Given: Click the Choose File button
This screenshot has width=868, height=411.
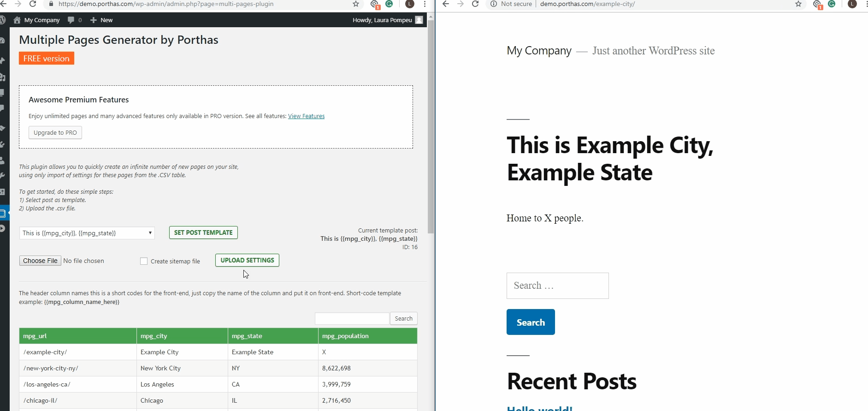Looking at the screenshot, I should (40, 261).
